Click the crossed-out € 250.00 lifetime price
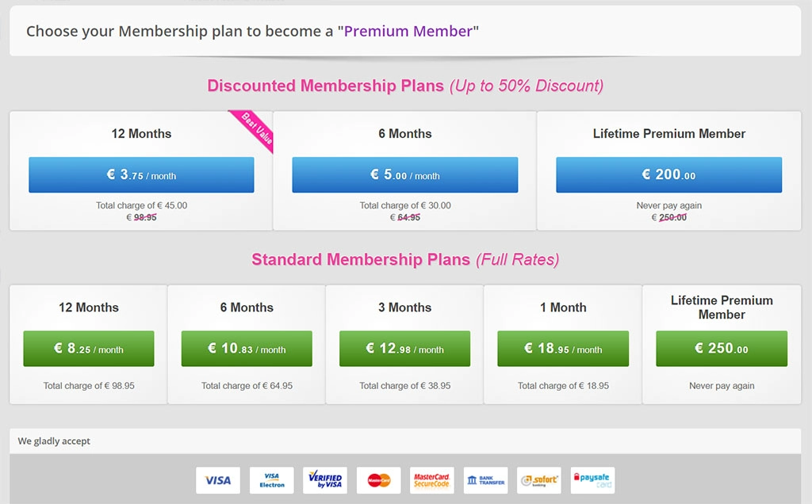The width and height of the screenshot is (812, 504). tap(669, 216)
